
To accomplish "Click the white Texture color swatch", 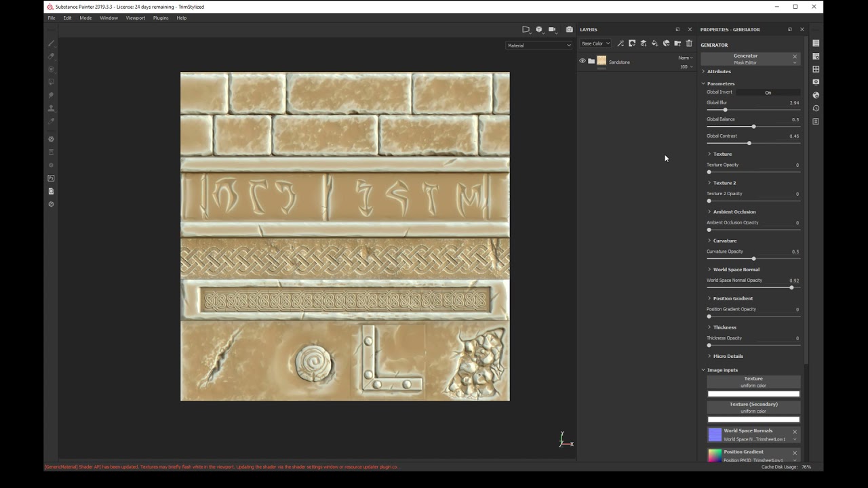I will (753, 394).
